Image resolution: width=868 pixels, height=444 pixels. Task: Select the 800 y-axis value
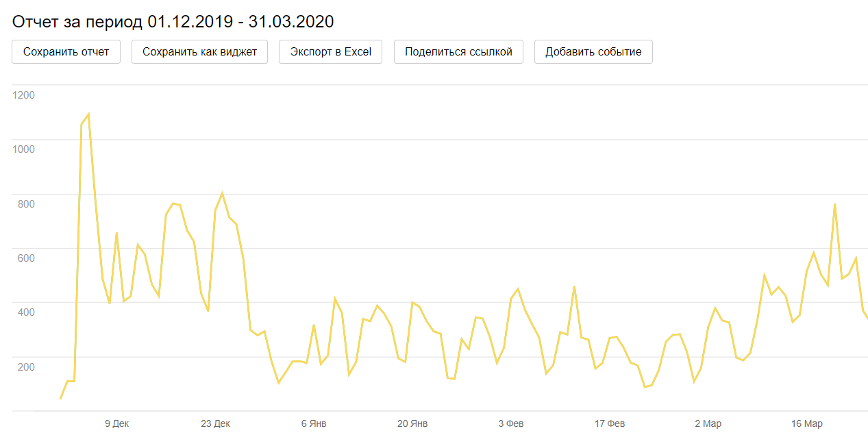pos(25,203)
